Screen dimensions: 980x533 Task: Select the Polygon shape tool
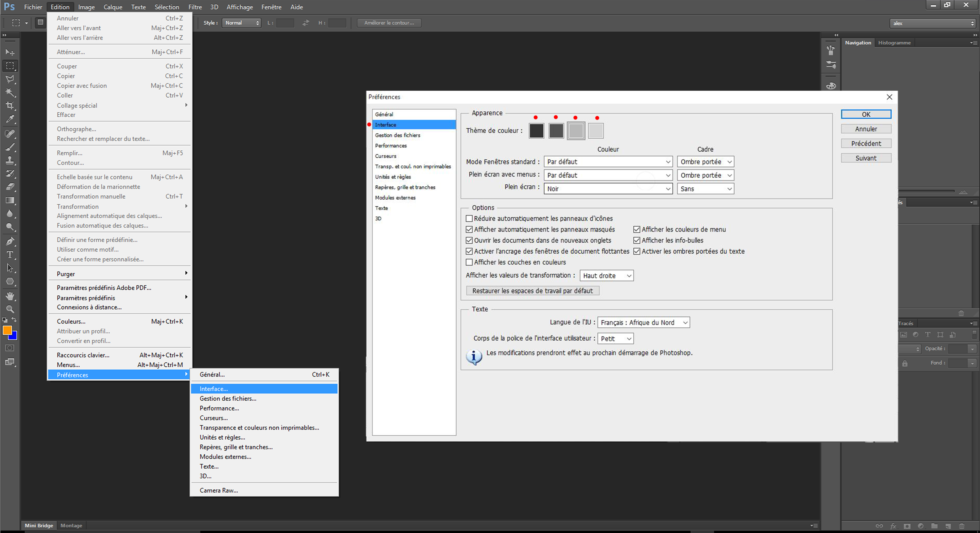click(10, 282)
